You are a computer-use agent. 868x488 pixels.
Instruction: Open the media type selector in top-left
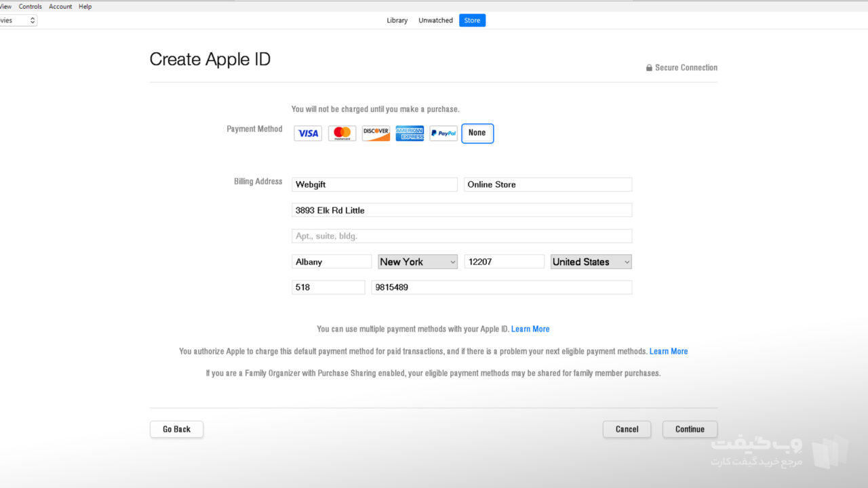point(18,20)
